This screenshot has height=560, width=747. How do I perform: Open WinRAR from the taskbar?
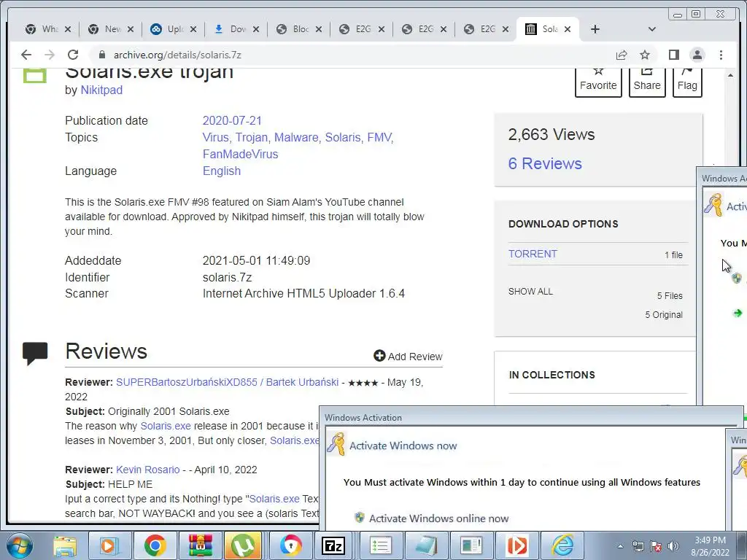[x=200, y=545]
